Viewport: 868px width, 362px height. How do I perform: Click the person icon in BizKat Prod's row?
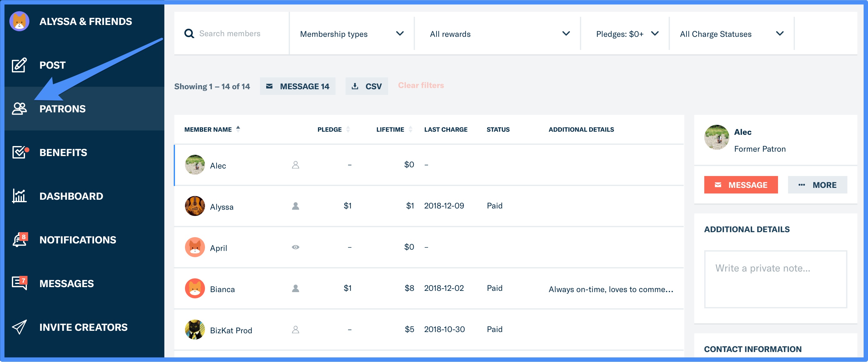[296, 330]
